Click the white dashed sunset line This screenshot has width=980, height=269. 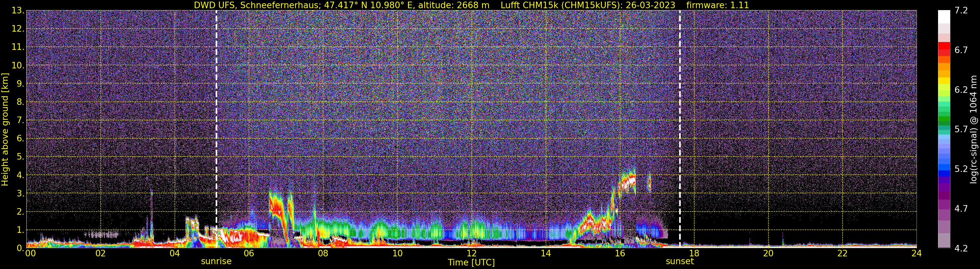[x=680, y=129]
